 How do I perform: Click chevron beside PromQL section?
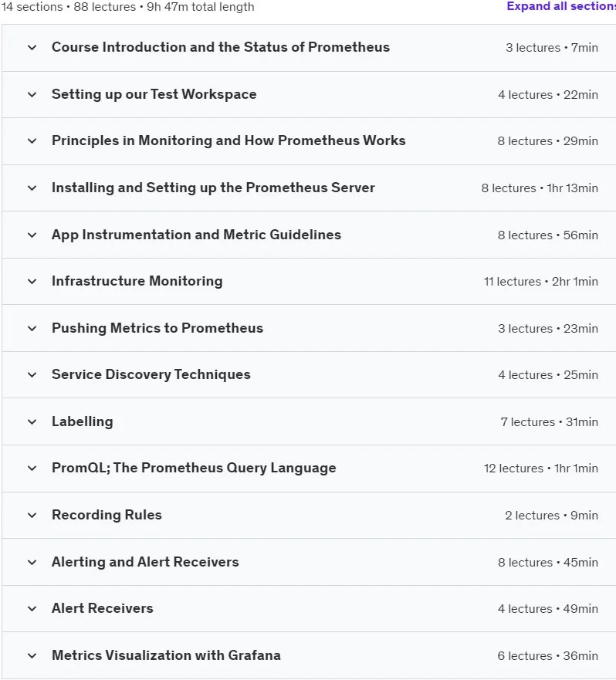point(32,469)
